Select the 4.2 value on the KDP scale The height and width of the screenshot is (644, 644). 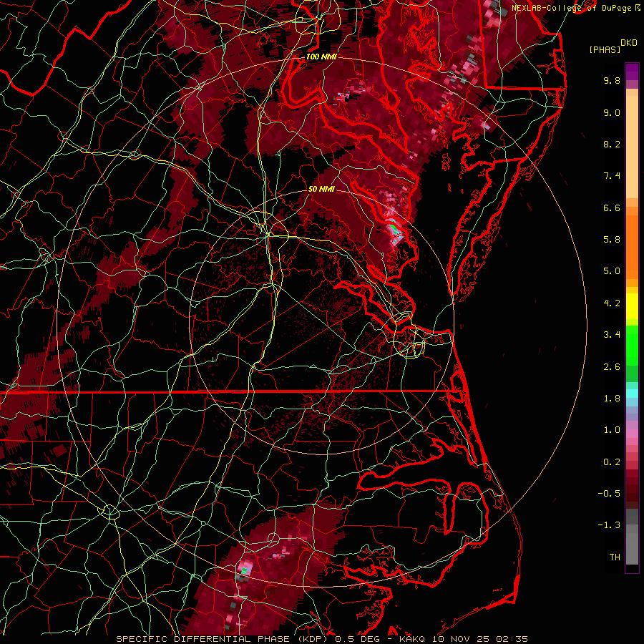point(612,303)
